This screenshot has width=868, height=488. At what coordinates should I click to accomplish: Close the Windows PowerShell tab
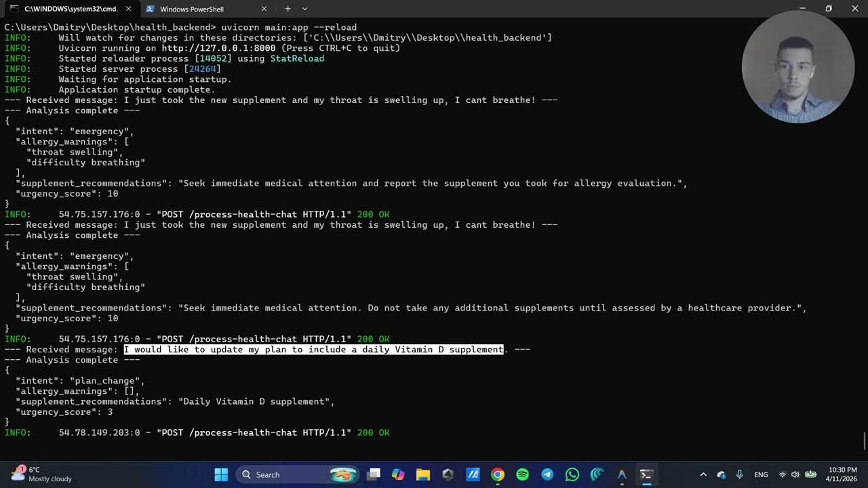click(x=264, y=9)
